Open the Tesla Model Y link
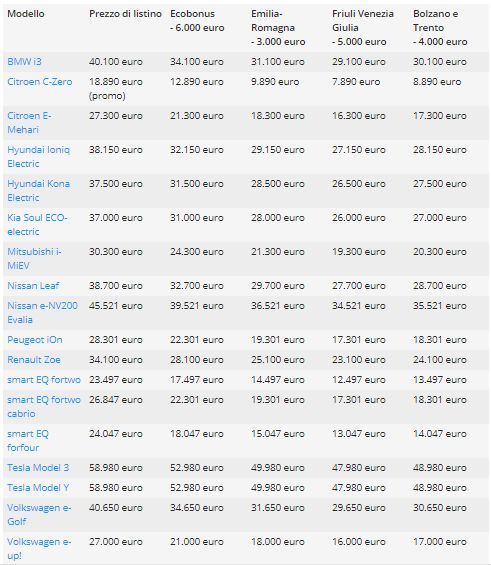Viewport: 491px width, 565px height. [38, 488]
